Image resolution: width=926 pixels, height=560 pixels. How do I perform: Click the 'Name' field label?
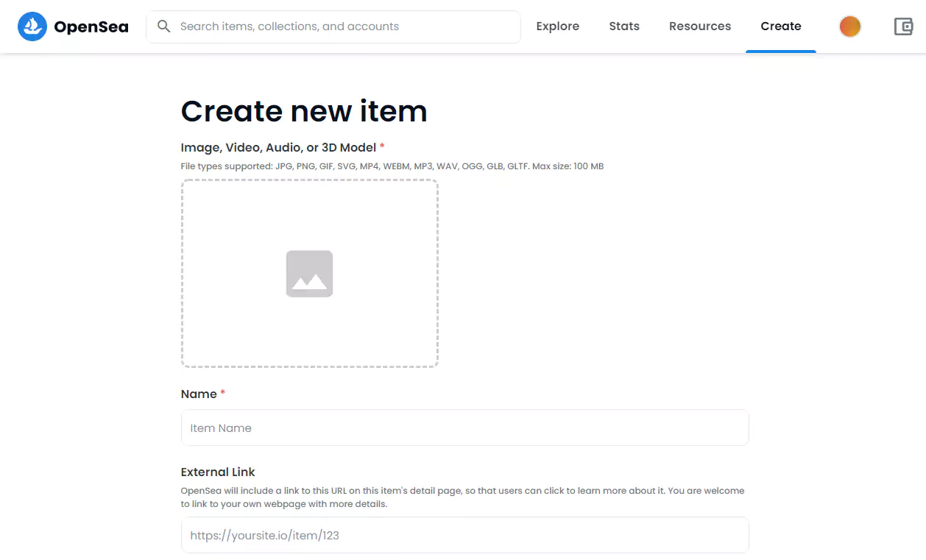tap(199, 394)
